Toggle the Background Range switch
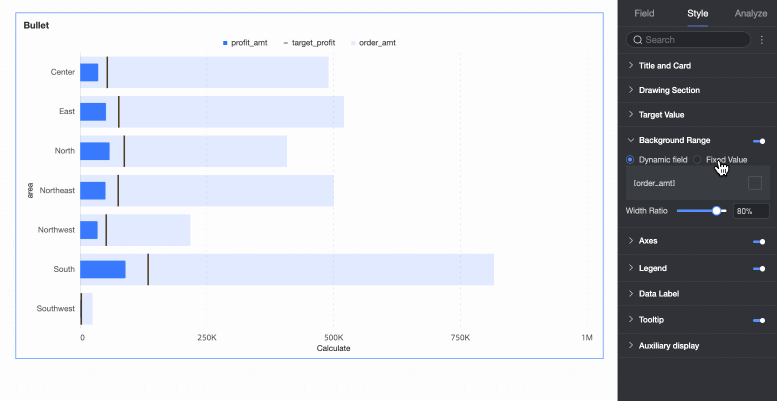Screen dimensions: 777x401 click(x=759, y=141)
